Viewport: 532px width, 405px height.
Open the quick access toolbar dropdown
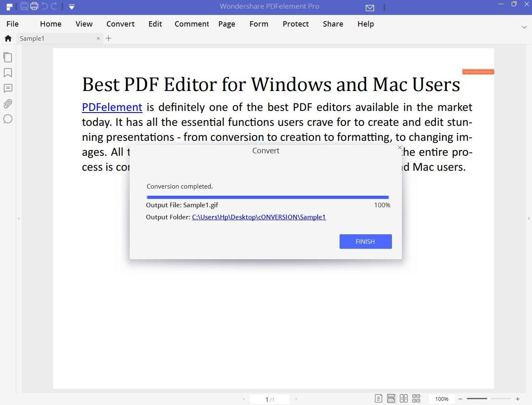(x=71, y=7)
